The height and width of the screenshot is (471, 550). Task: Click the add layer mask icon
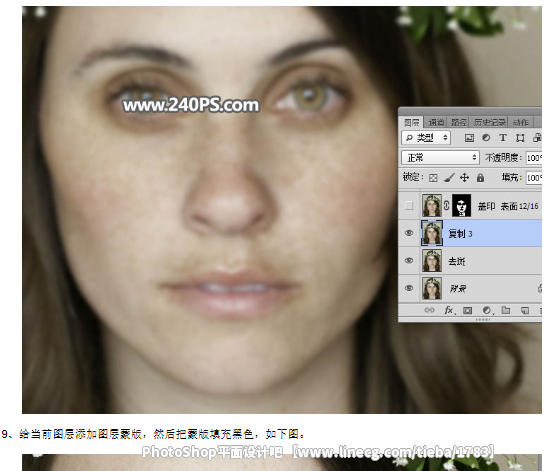467,310
